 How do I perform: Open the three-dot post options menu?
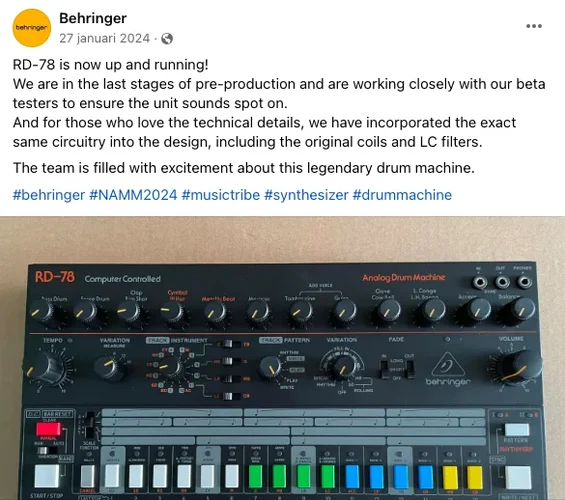[x=534, y=26]
